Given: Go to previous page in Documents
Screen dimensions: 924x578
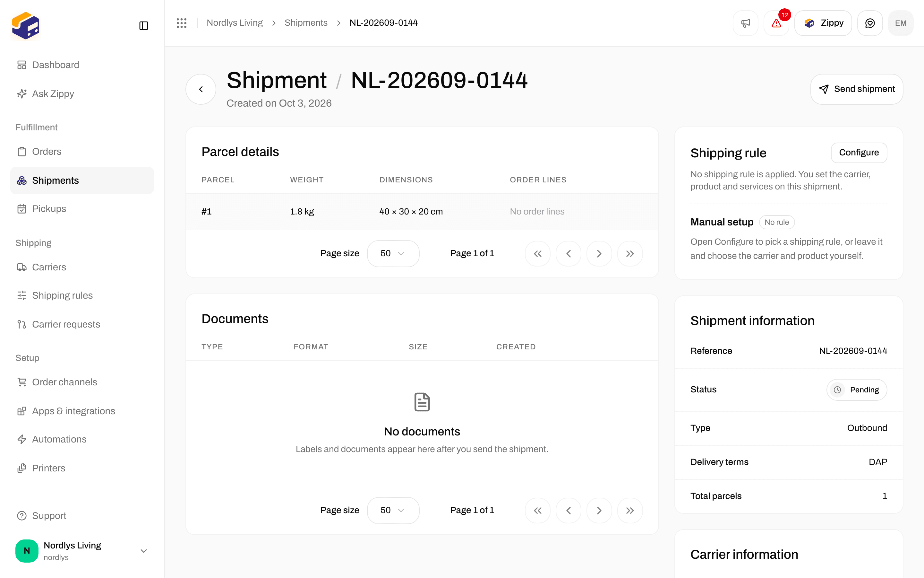Looking at the screenshot, I should point(569,510).
